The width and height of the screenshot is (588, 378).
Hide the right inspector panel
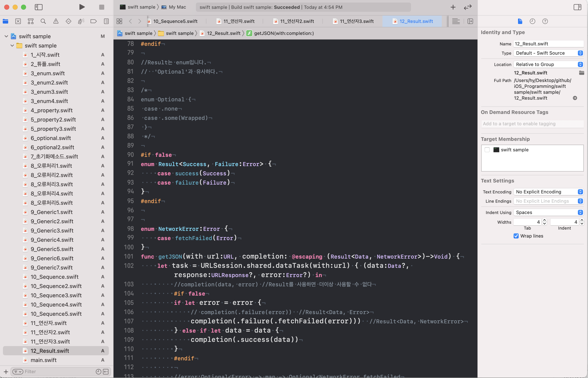[x=577, y=7]
